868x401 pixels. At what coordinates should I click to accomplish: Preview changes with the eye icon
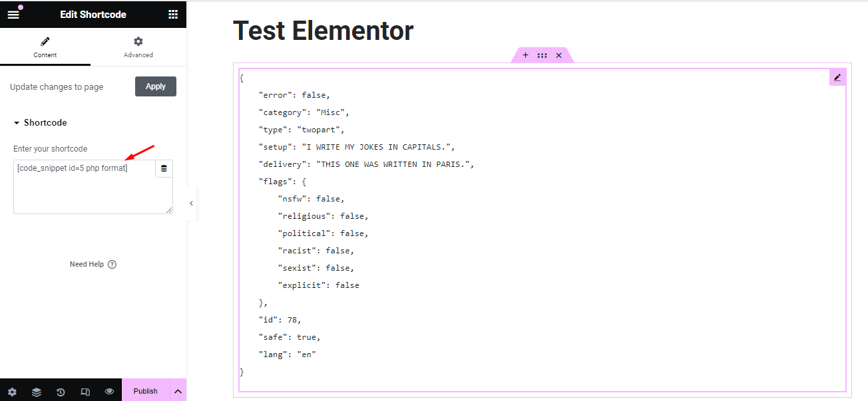109,391
